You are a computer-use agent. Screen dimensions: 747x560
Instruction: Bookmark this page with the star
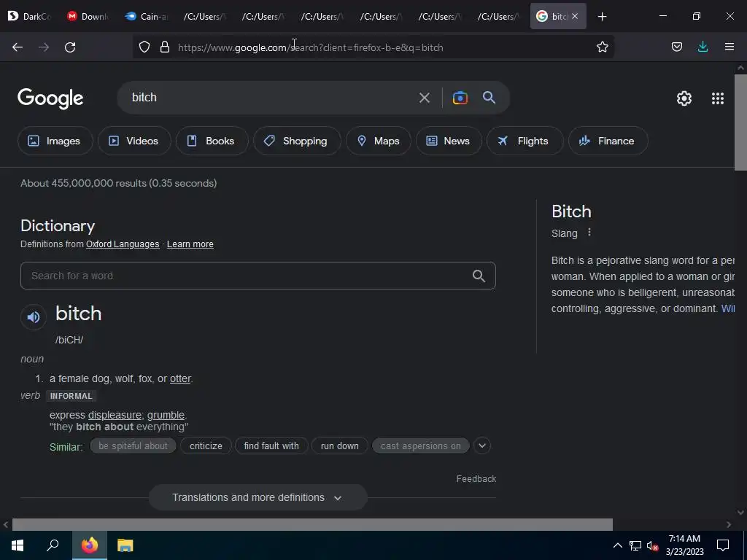click(602, 47)
